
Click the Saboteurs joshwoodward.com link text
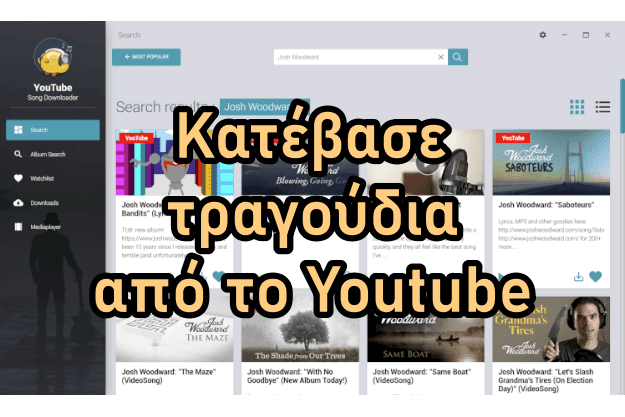click(551, 230)
